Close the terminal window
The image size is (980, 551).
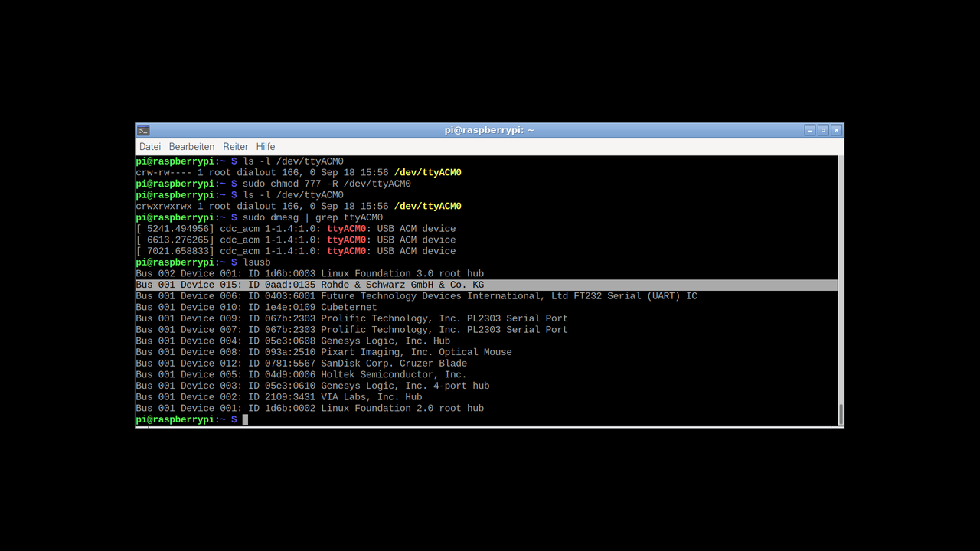pyautogui.click(x=836, y=130)
